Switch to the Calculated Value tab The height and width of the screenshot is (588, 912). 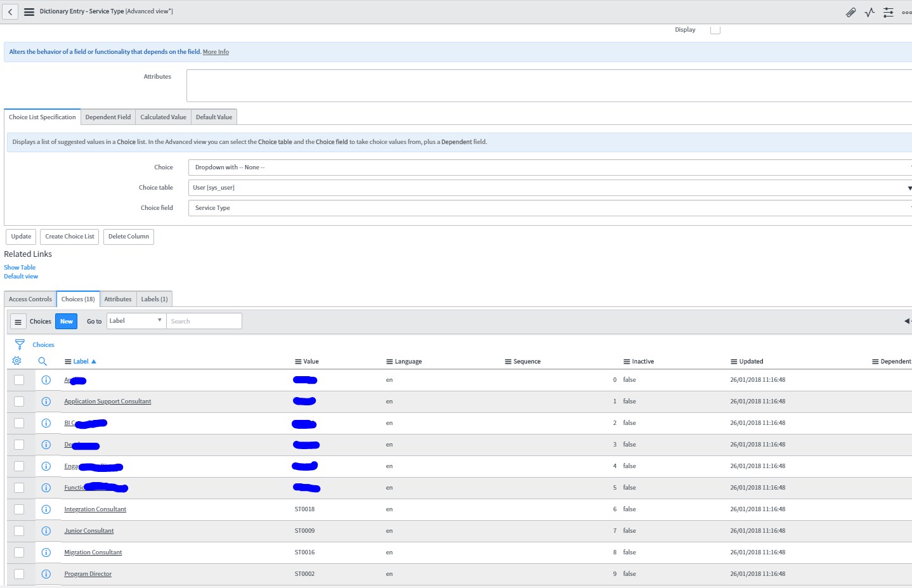coord(163,117)
